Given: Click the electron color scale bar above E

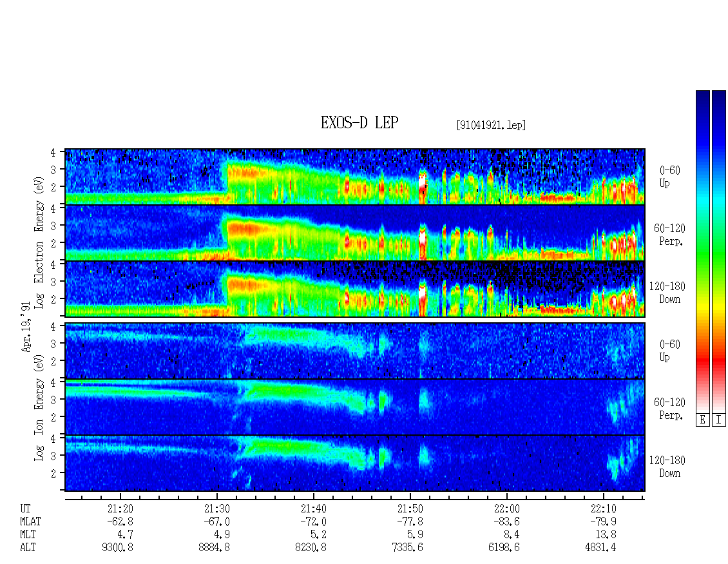Looking at the screenshot, I should coord(702,251).
